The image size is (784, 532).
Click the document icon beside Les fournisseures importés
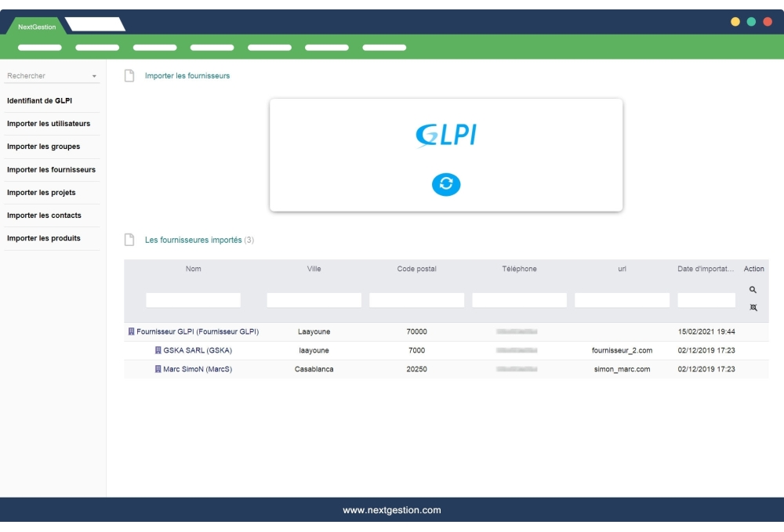(128, 238)
